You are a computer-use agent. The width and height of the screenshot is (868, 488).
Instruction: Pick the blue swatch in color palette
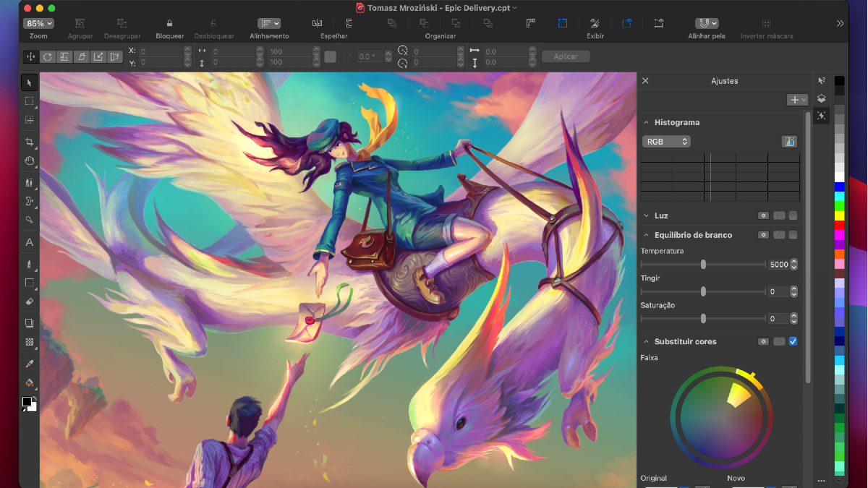(839, 187)
